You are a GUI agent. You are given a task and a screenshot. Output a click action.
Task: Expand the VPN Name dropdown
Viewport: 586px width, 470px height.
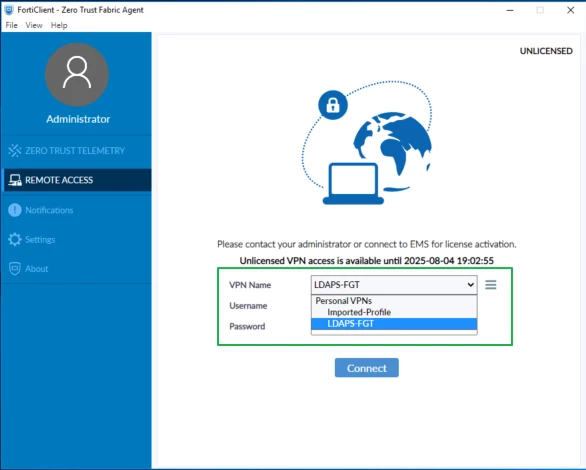[x=394, y=285]
